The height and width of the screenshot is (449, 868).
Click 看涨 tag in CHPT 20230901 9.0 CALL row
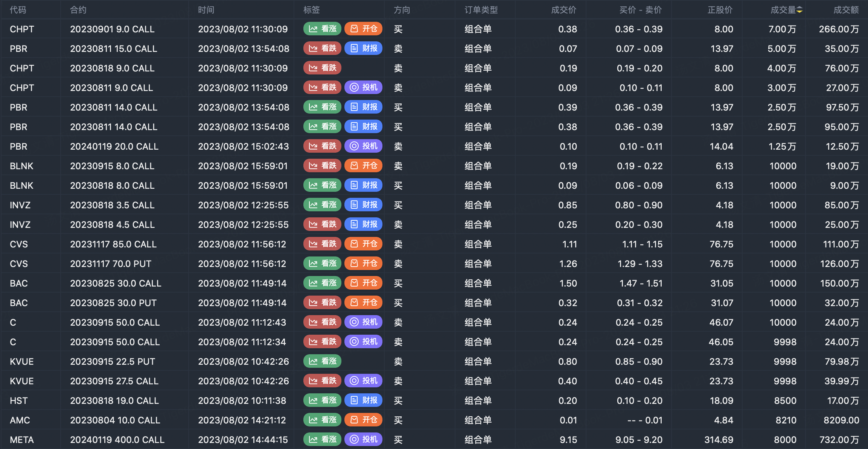[x=322, y=29]
